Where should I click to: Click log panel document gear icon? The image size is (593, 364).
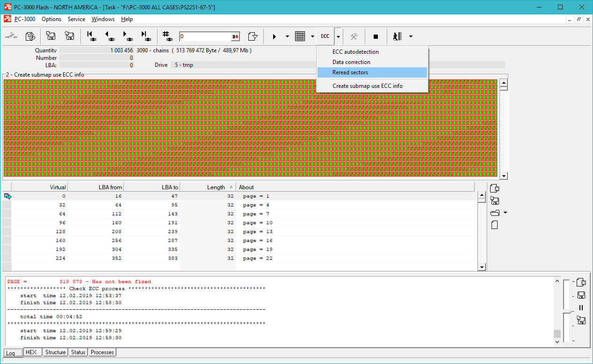pyautogui.click(x=581, y=282)
